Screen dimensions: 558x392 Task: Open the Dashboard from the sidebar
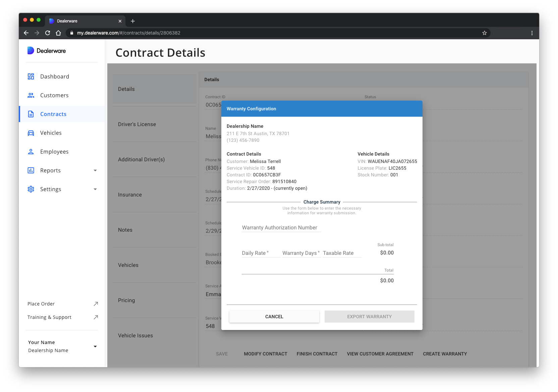(31, 76)
